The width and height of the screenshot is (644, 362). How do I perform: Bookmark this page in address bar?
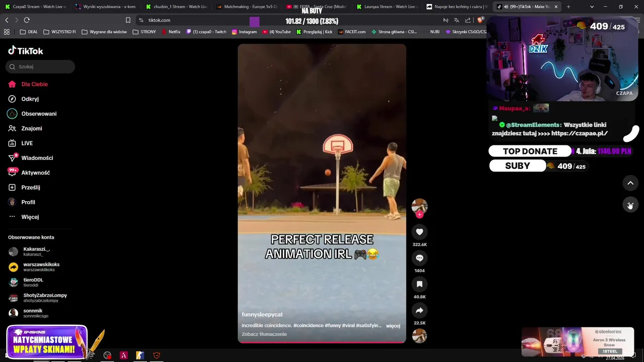[x=128, y=20]
